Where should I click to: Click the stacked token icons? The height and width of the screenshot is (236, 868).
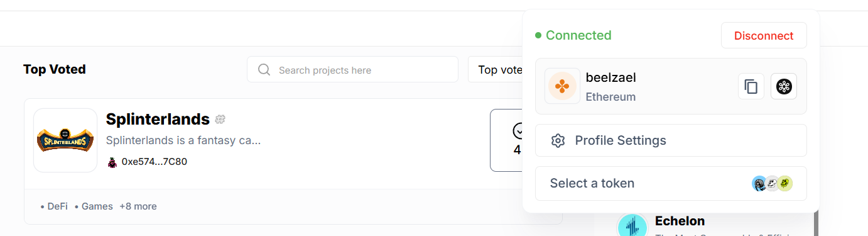(772, 183)
